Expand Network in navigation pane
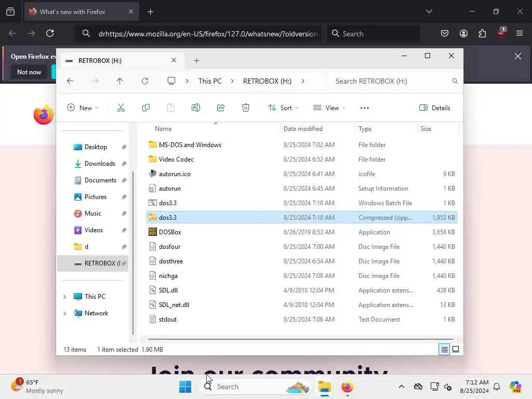 (65, 313)
